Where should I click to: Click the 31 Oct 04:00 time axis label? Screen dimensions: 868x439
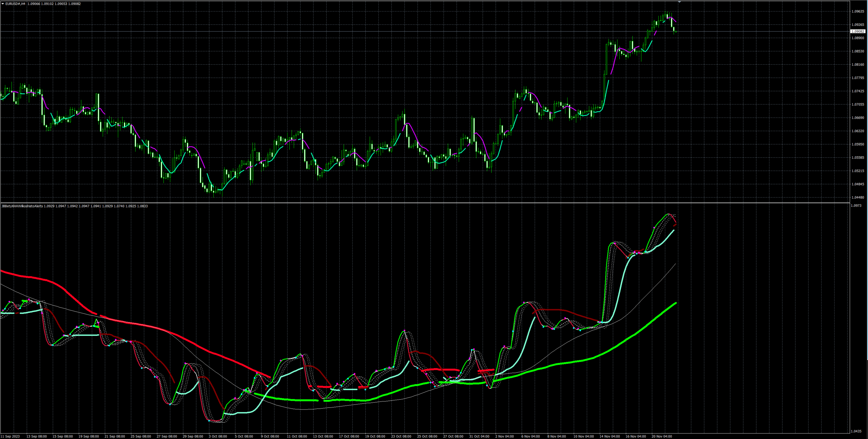(x=479, y=436)
